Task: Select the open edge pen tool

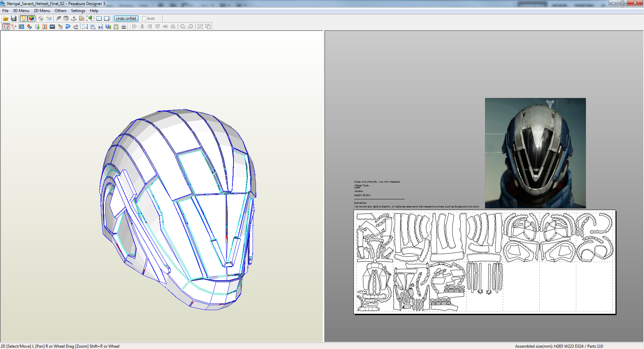Action: tap(58, 18)
